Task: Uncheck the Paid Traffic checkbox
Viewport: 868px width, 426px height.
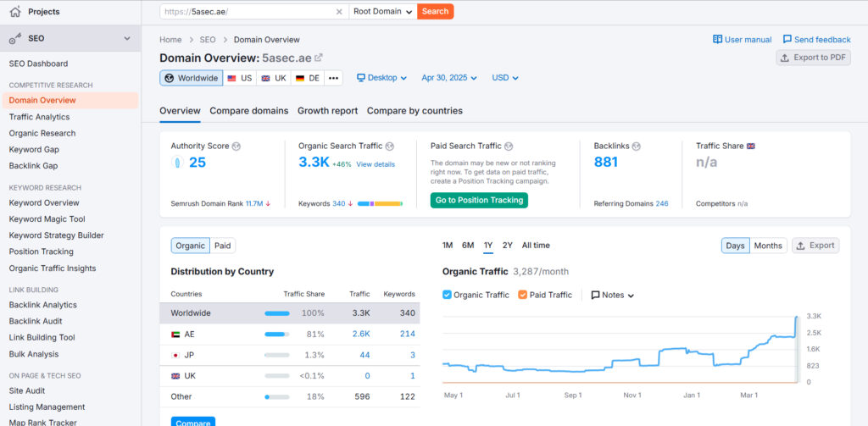Action: pos(522,295)
